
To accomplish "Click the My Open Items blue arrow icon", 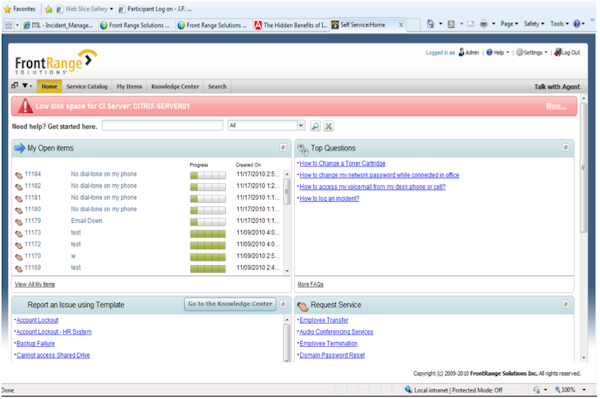I will point(20,148).
